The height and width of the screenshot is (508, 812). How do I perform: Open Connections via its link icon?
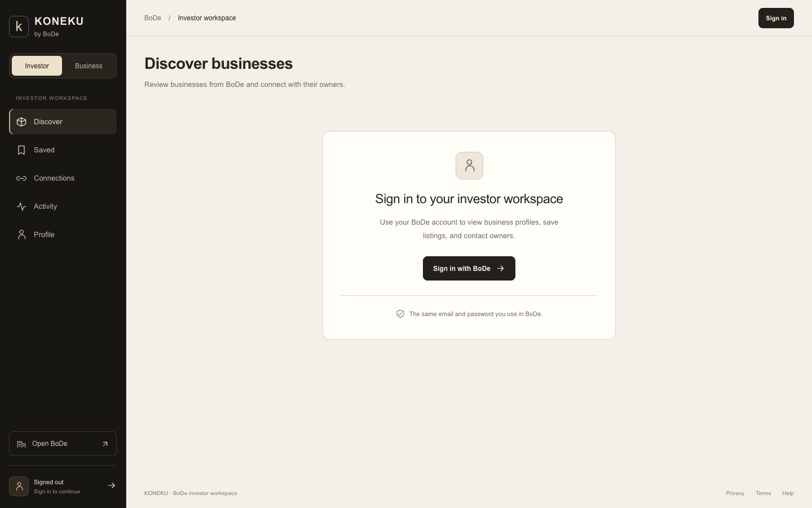click(21, 178)
